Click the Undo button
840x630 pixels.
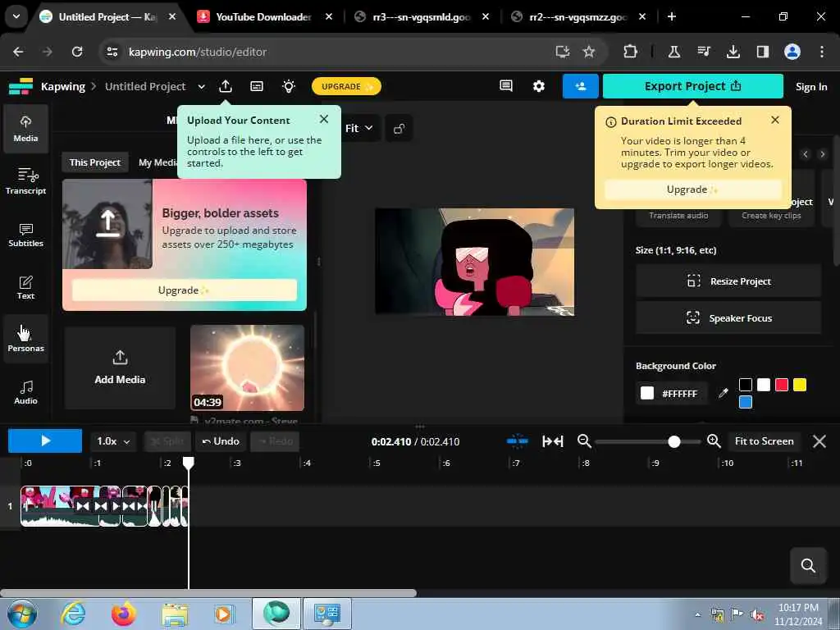[x=220, y=441]
